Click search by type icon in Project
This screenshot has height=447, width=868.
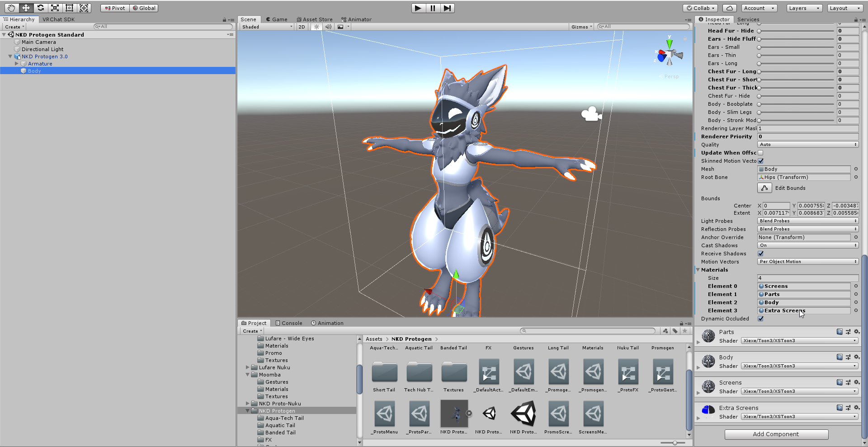(x=665, y=331)
